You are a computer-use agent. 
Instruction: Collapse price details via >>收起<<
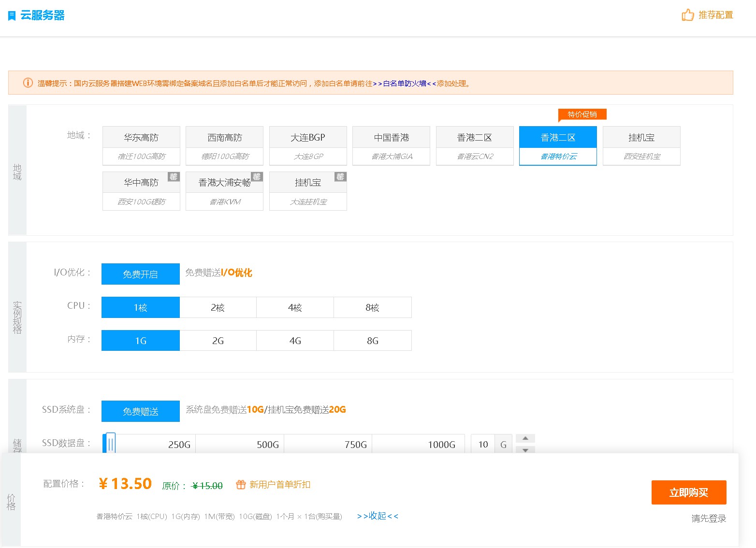pos(378,516)
